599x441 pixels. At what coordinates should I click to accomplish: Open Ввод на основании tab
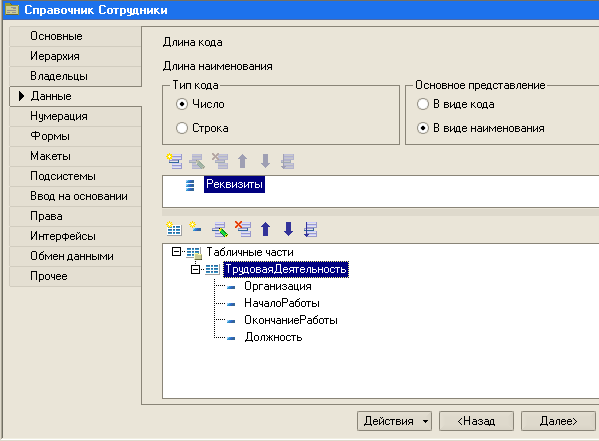75,196
